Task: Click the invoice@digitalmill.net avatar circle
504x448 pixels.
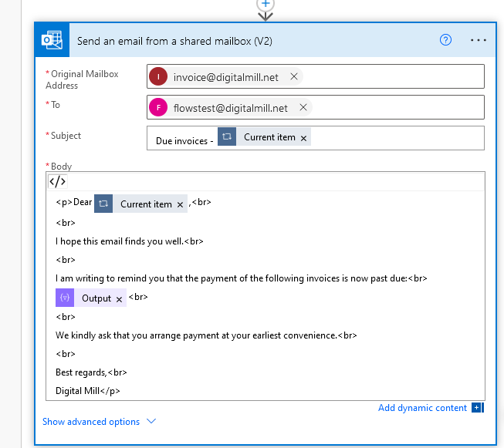Action: pyautogui.click(x=158, y=76)
